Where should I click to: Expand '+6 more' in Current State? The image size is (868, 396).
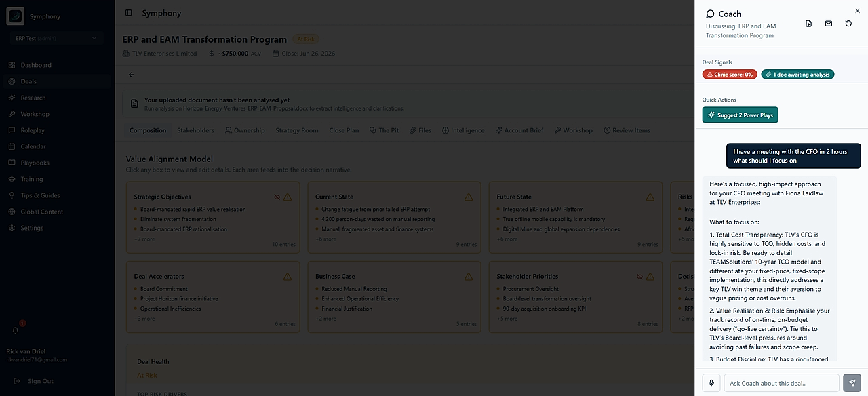(x=325, y=239)
